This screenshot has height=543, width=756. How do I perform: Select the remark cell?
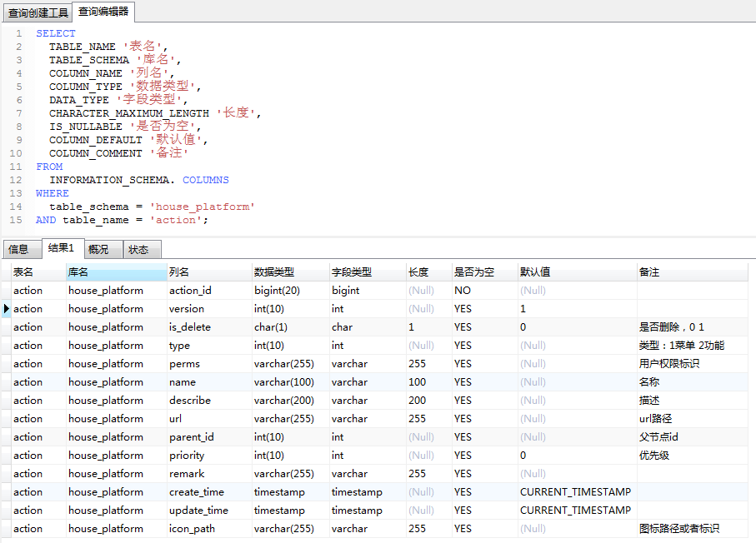(209, 474)
